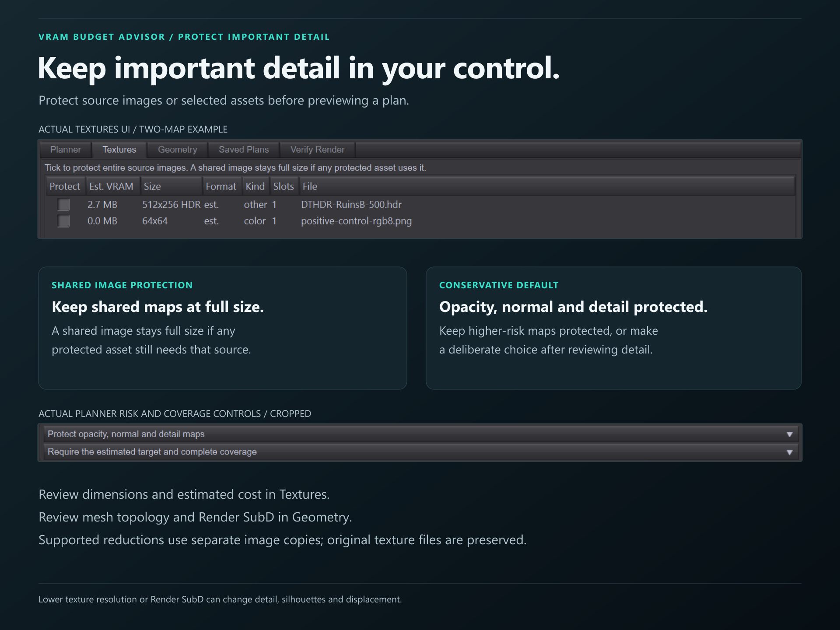Open the Saved Plans tab
Viewport: 840px width, 630px height.
(244, 150)
